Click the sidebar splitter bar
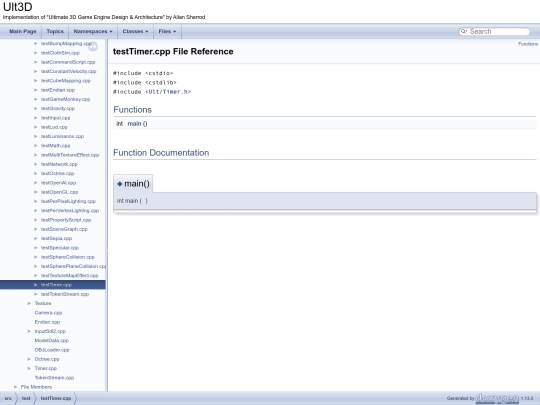Viewport: 540px width, 405px height. [107, 215]
